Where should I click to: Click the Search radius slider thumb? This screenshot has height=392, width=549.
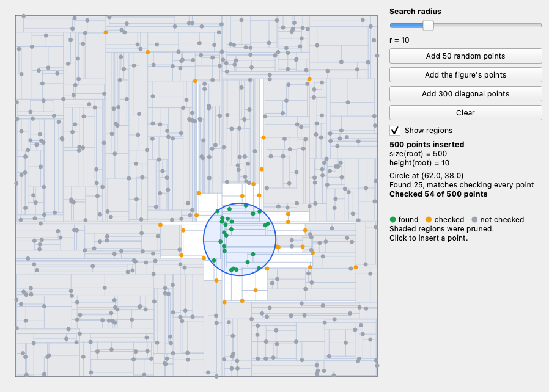click(428, 25)
